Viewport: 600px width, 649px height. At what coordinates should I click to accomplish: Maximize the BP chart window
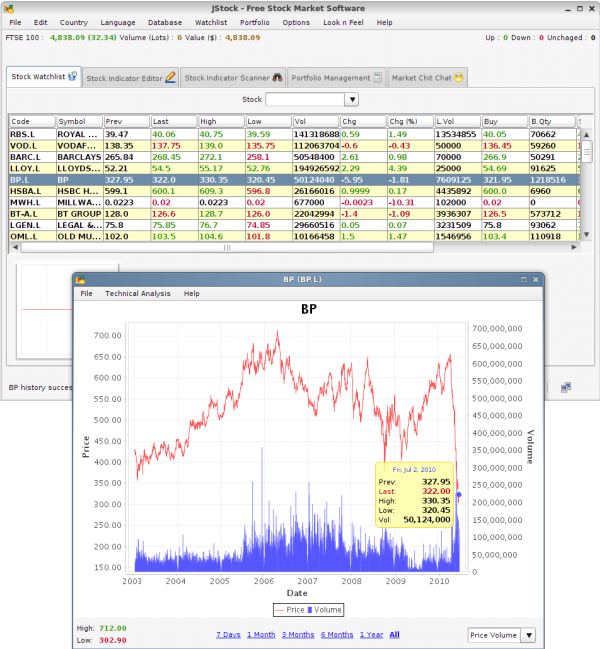[523, 280]
